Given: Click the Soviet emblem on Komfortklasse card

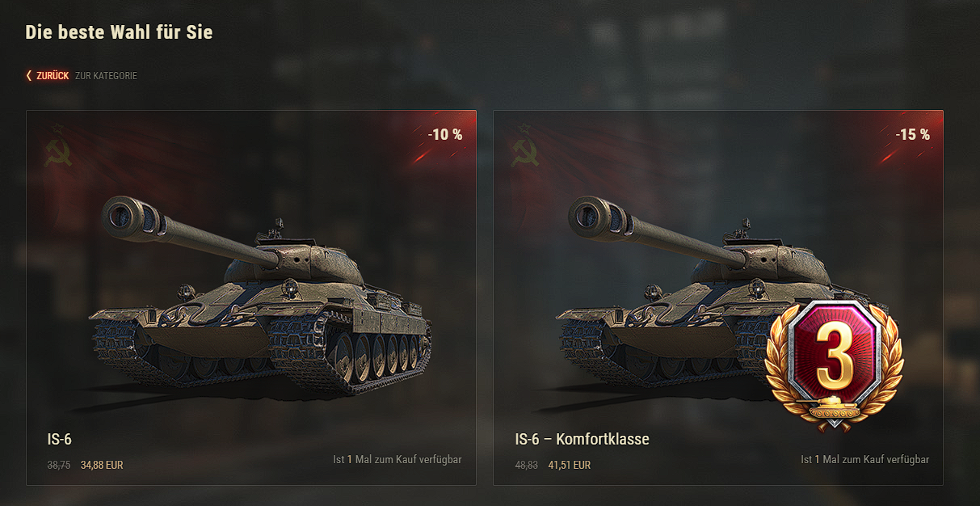Looking at the screenshot, I should point(525,145).
